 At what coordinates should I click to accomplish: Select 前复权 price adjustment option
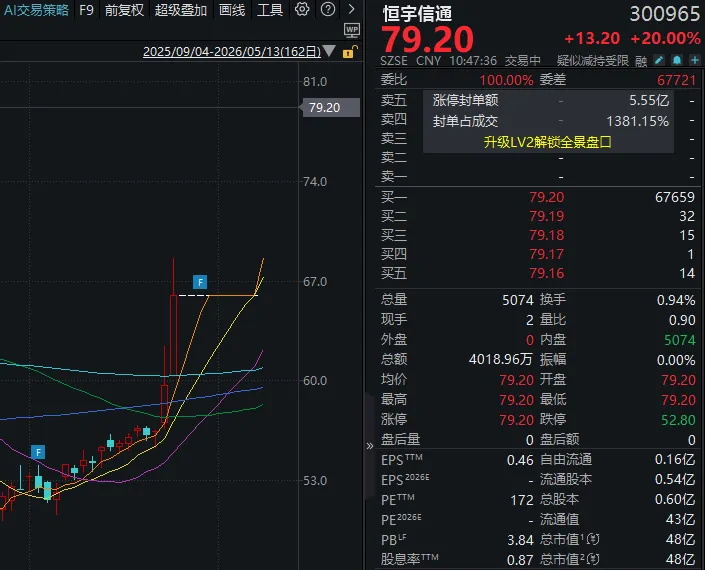(x=124, y=10)
